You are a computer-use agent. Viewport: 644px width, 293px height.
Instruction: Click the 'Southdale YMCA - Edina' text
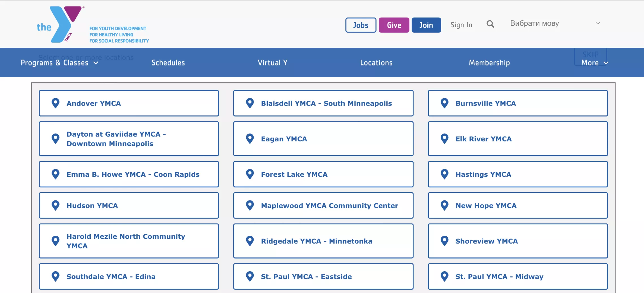coord(111,277)
